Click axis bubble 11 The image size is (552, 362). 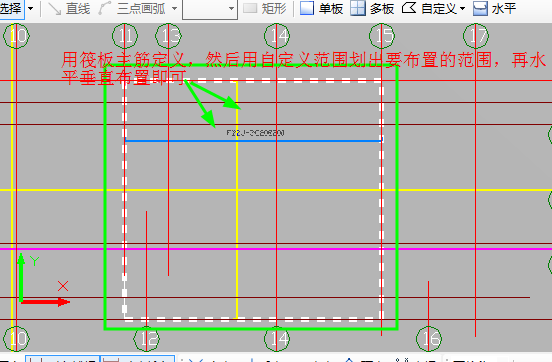tap(125, 36)
